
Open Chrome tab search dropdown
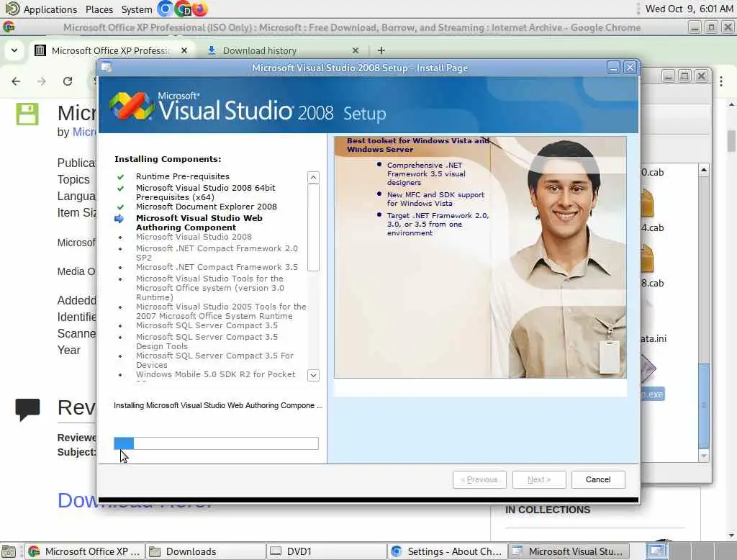coord(14,50)
